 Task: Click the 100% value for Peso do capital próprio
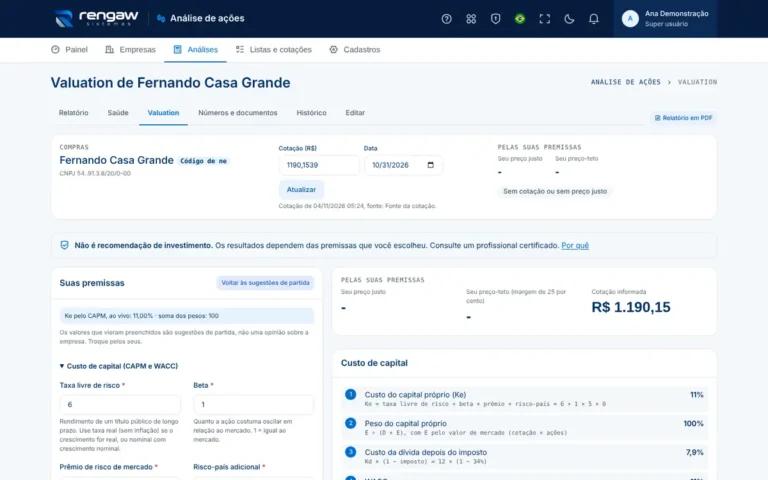693,423
